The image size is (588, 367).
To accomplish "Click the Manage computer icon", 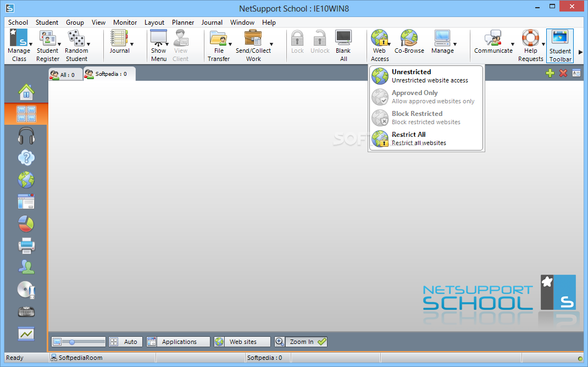I will (442, 38).
